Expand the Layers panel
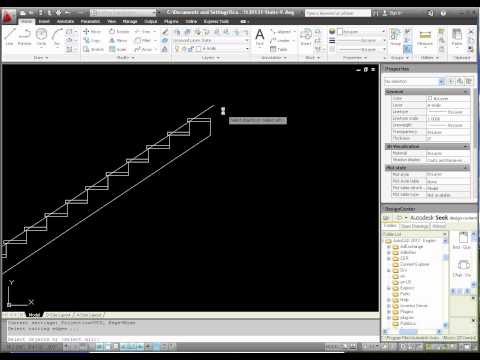The image size is (480, 360). 210,58
